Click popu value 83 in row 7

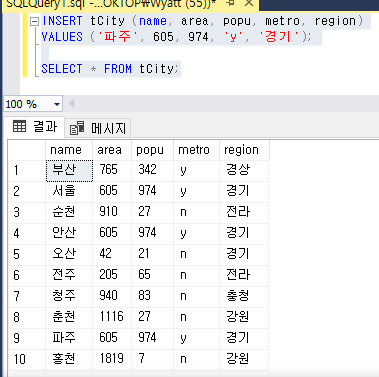[x=152, y=296]
